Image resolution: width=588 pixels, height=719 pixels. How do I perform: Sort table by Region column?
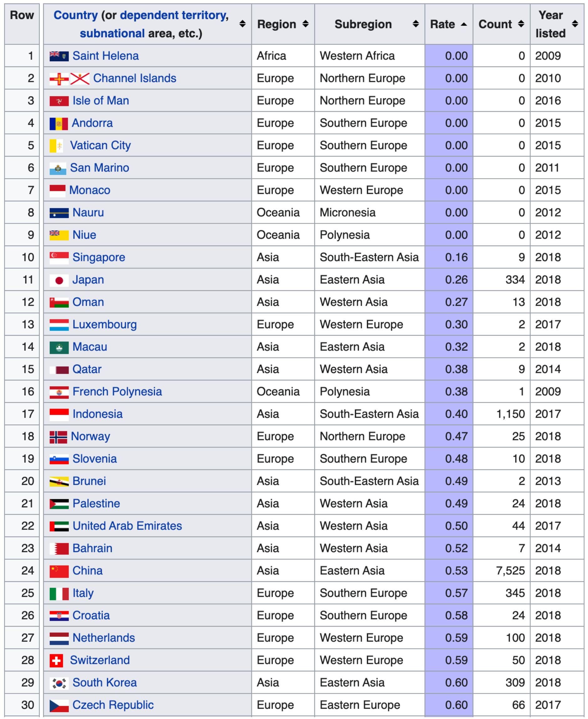tap(306, 24)
